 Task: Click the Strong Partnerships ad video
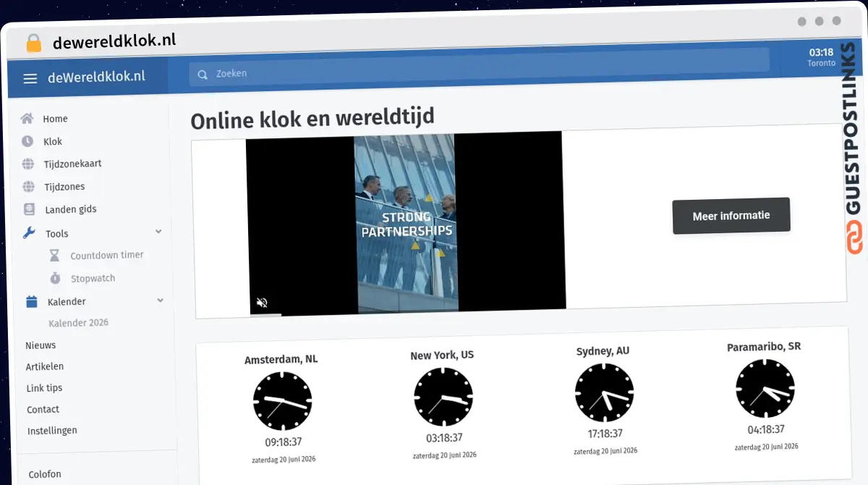click(406, 222)
